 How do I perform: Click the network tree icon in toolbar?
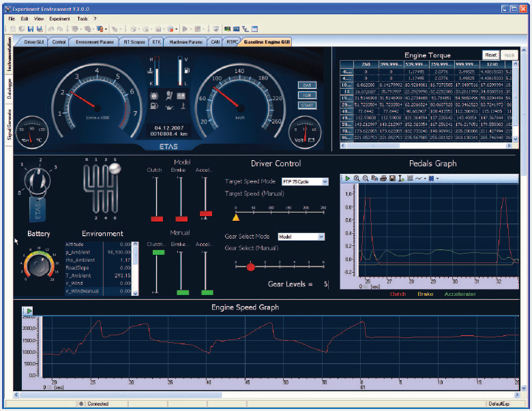(x=246, y=29)
